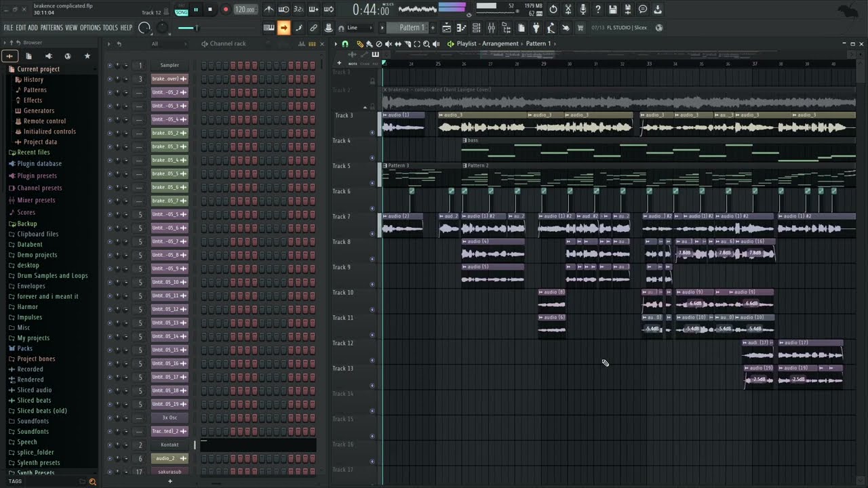Image resolution: width=868 pixels, height=488 pixels.
Task: Mute the sakurasub channel
Action: (110, 472)
